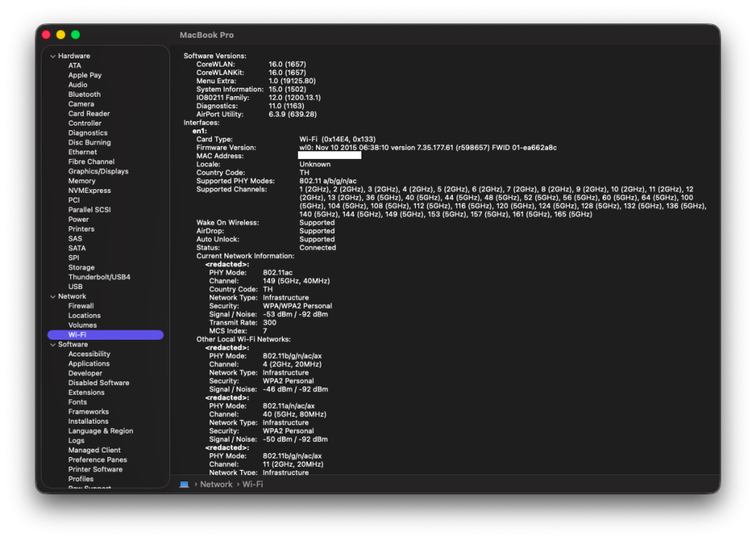Viewport: 756px width, 541px height.
Task: Click the laptop icon in path bar
Action: click(184, 484)
